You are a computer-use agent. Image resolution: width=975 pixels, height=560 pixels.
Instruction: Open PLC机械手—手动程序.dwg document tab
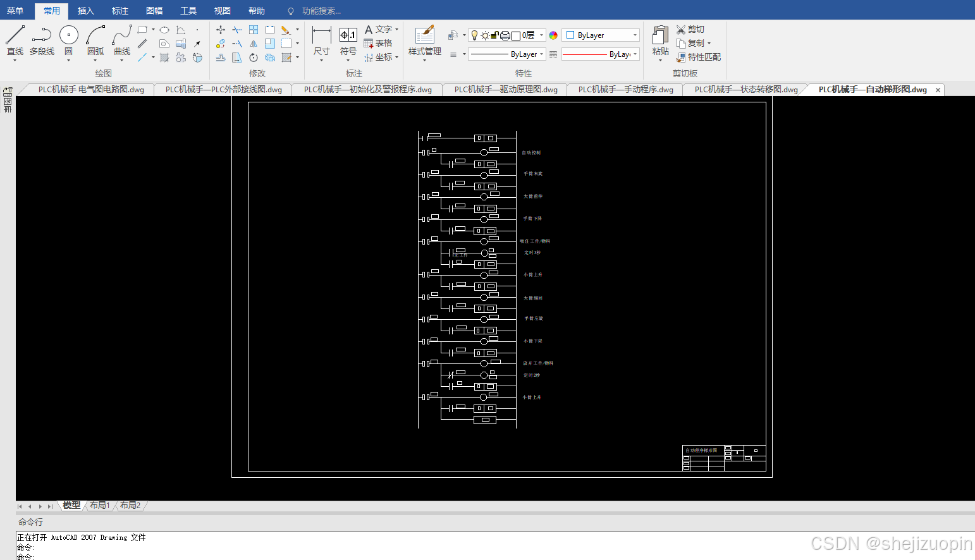(x=626, y=90)
